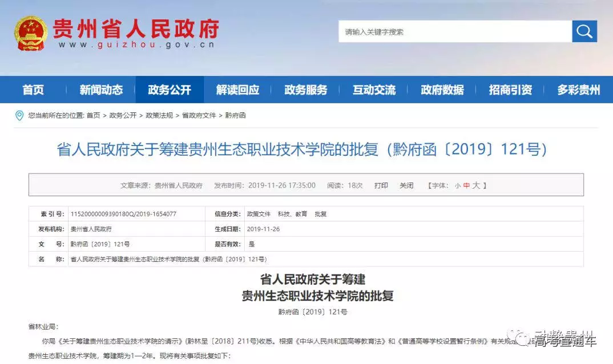Go to 新闻动态 in navigation bar
The image size is (613, 364).
[101, 90]
